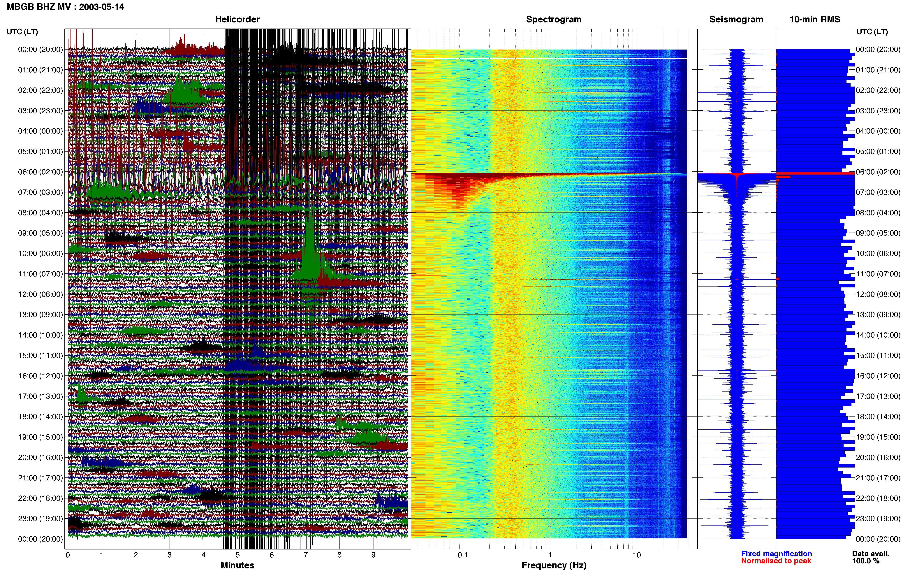Click the '100.0 %' data availability value

click(x=865, y=561)
